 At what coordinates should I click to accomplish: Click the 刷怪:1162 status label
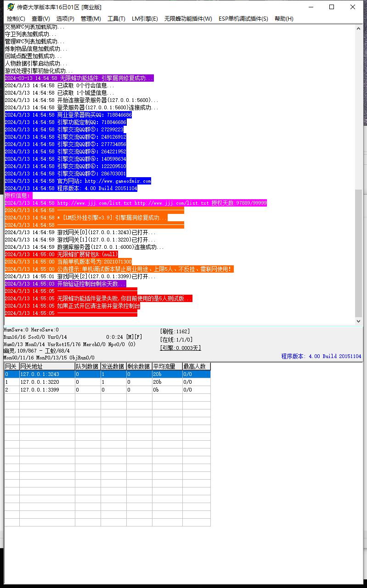coord(175,331)
